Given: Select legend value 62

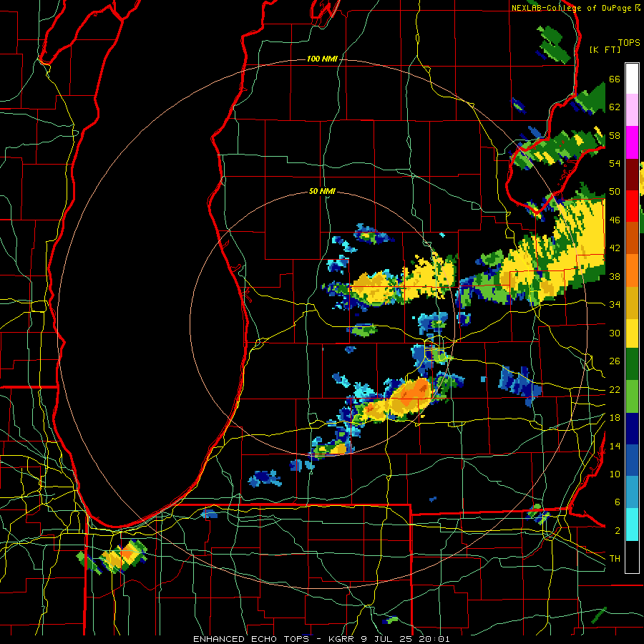Looking at the screenshot, I should tap(615, 107).
